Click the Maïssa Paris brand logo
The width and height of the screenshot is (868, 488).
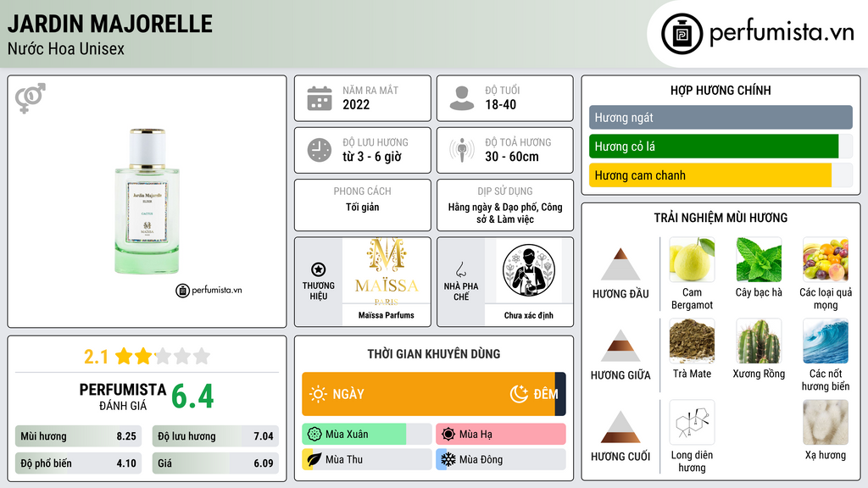pyautogui.click(x=387, y=271)
